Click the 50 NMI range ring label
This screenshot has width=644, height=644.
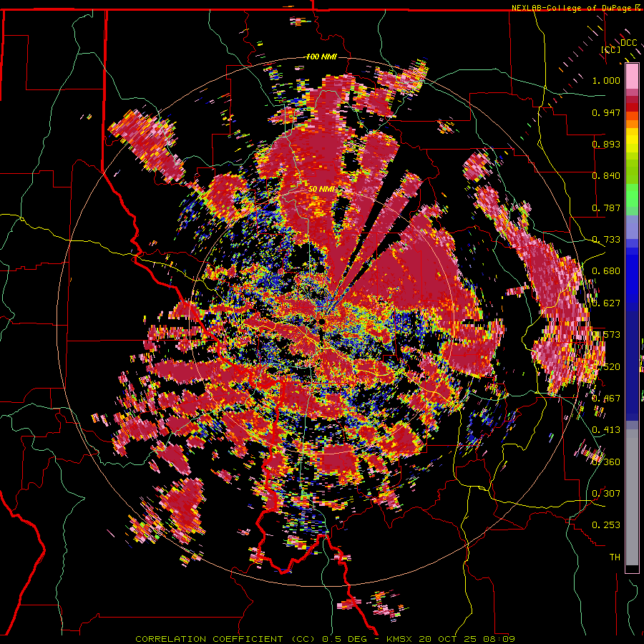point(321,190)
